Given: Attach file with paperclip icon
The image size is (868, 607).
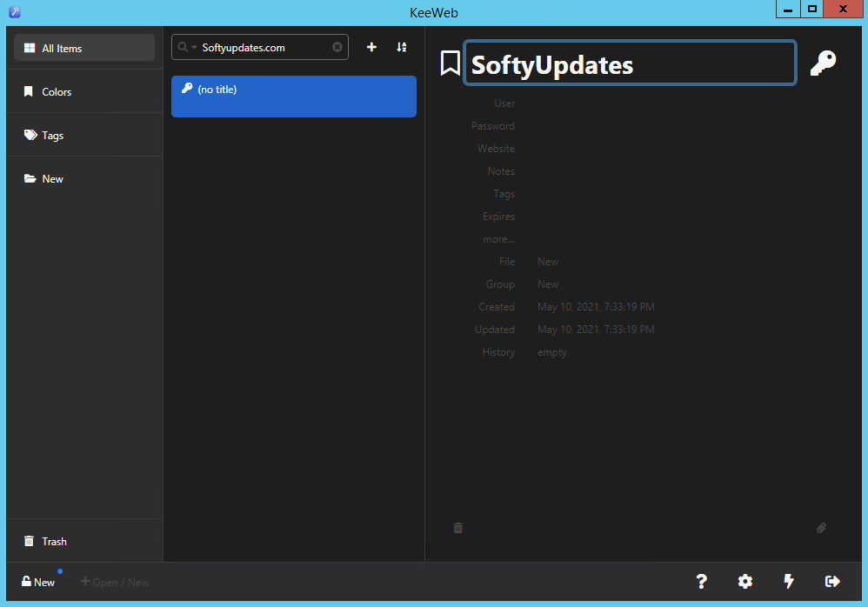Looking at the screenshot, I should coord(821,528).
